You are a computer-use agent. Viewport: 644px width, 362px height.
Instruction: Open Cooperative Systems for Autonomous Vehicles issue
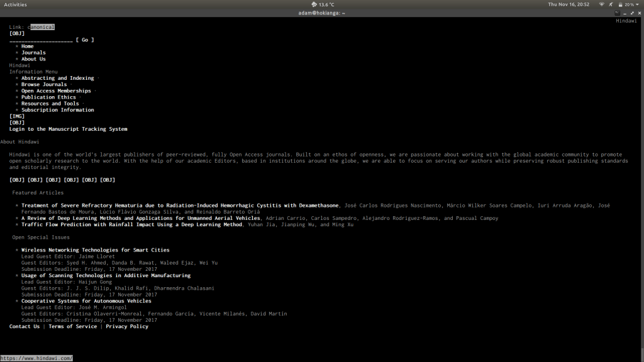pyautogui.click(x=86, y=301)
